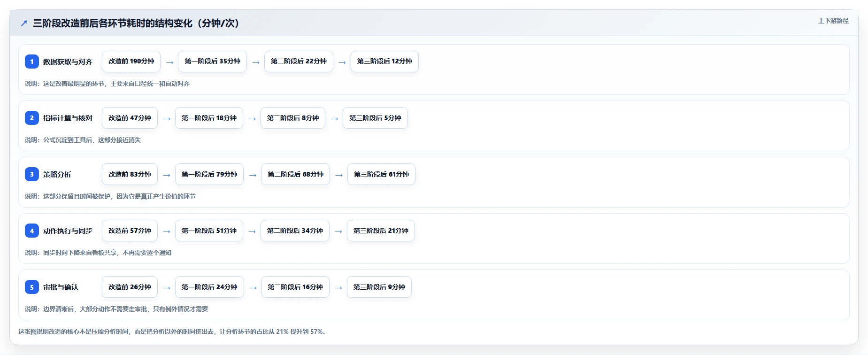
Task: Click the 策略分析 row title
Action: coord(57,174)
